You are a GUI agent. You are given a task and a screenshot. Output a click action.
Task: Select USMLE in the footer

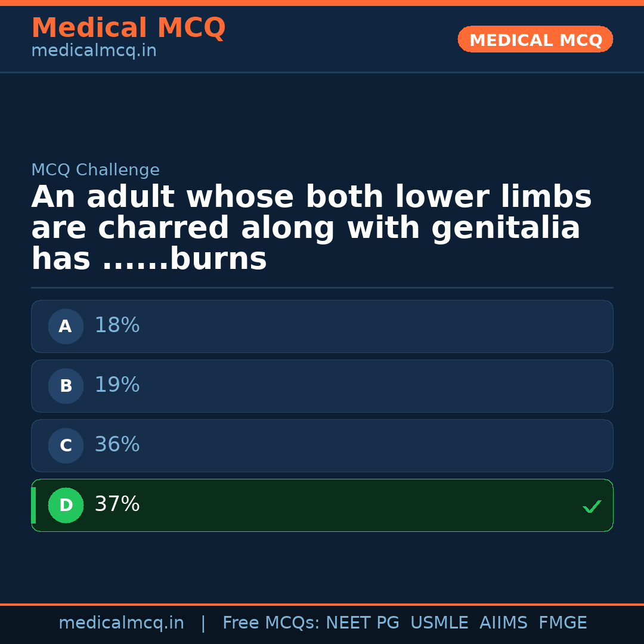click(x=439, y=623)
